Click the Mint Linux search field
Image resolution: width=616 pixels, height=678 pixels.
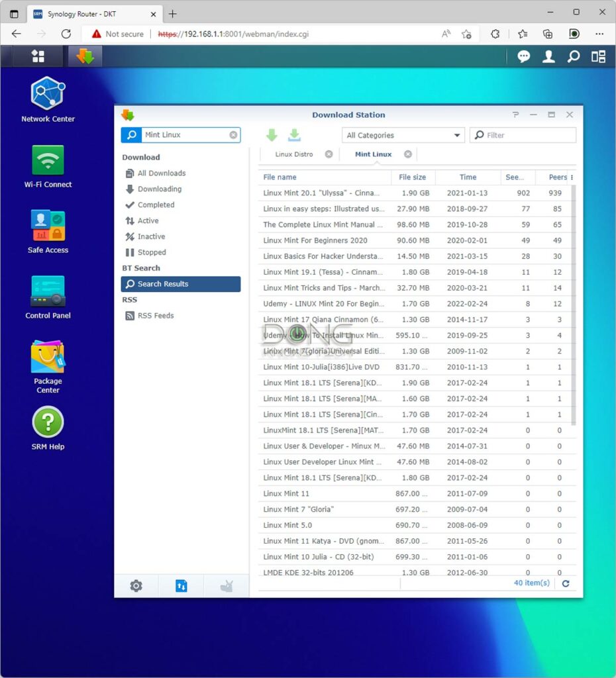(185, 135)
